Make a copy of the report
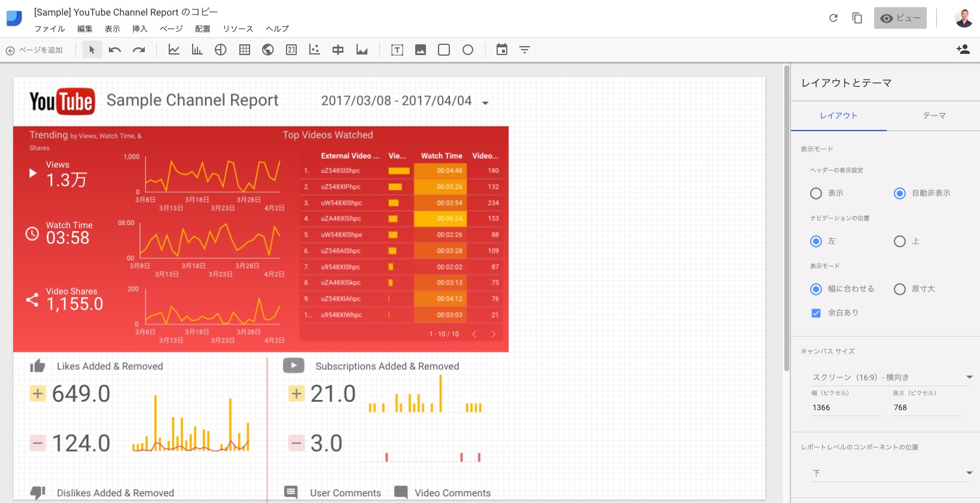This screenshot has width=980, height=503. coord(857,18)
